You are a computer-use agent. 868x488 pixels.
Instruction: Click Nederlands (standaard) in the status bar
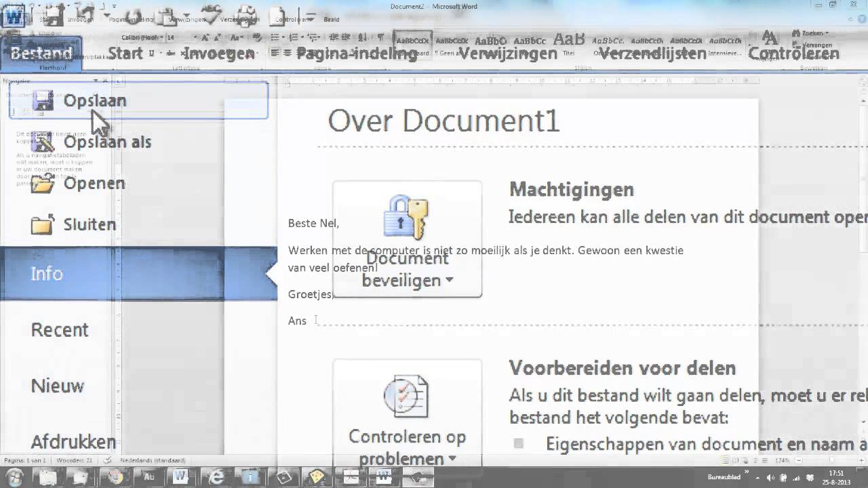(x=152, y=460)
